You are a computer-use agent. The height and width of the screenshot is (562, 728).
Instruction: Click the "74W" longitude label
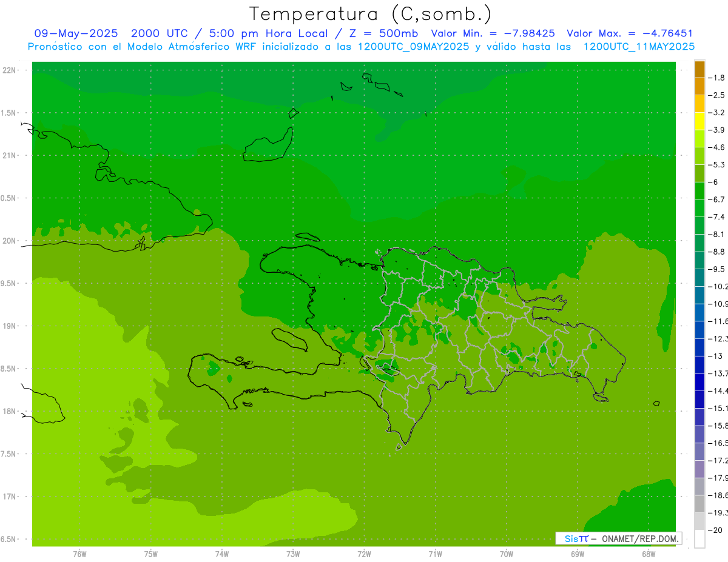[x=222, y=554]
